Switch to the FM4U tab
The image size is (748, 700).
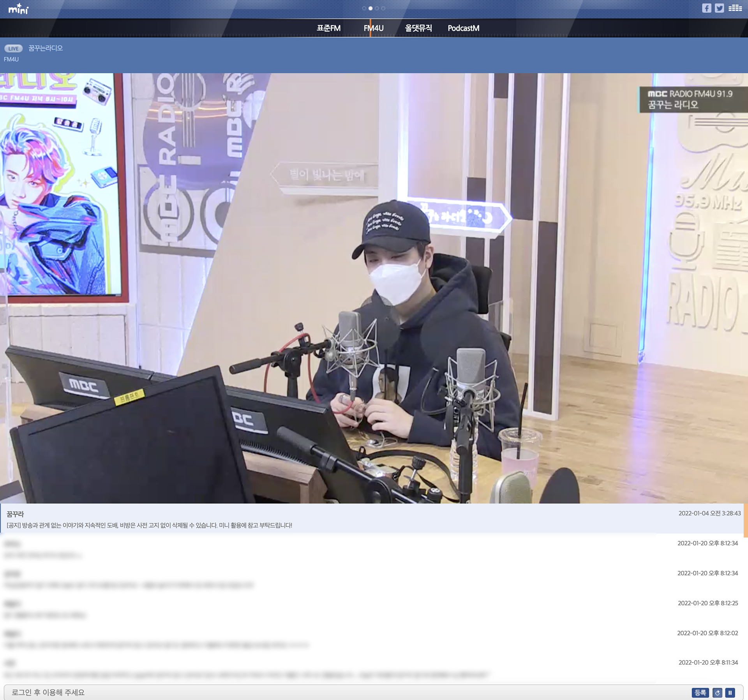(x=373, y=28)
